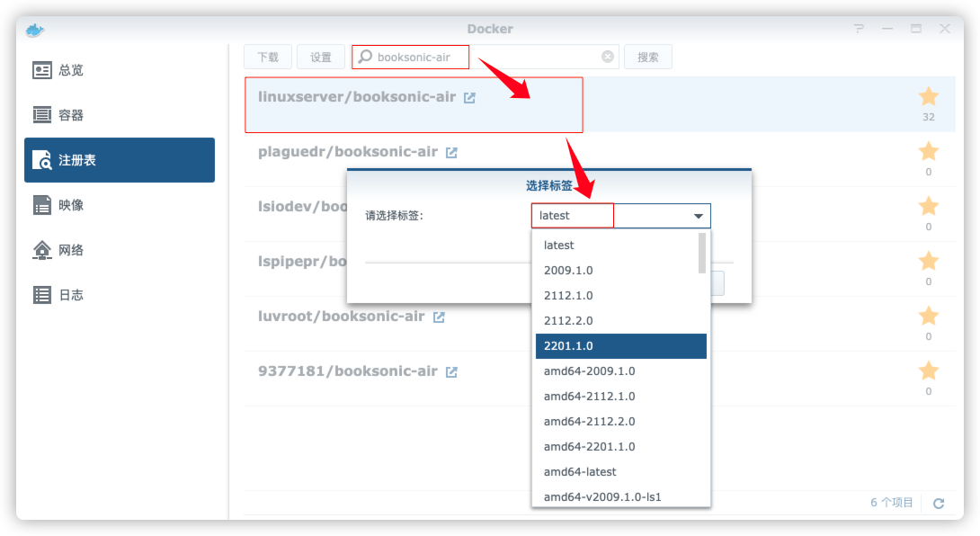
Task: Open the 网络 network section
Action: 120,250
